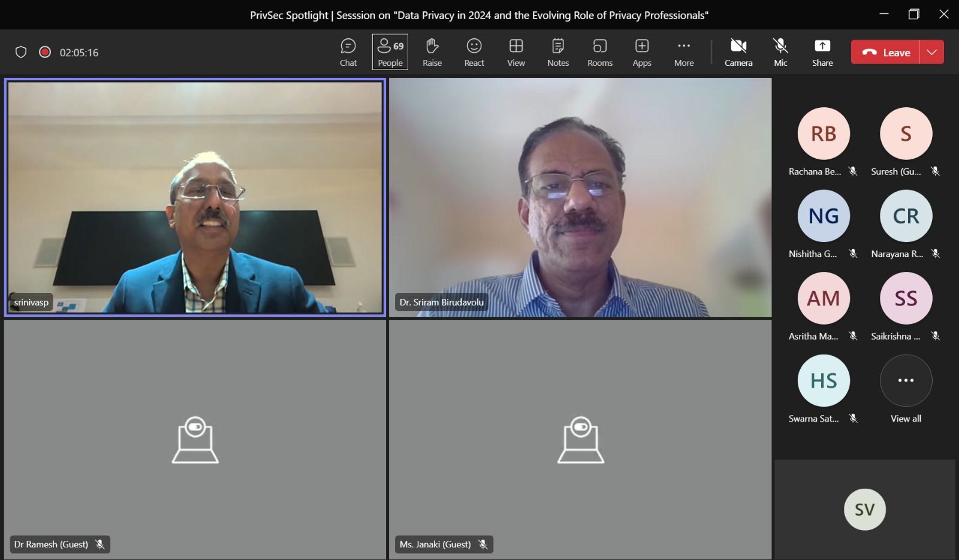Viewport: 959px width, 560px height.
Task: Select Dr. Sriram Birudavolu video tile
Action: 580,197
